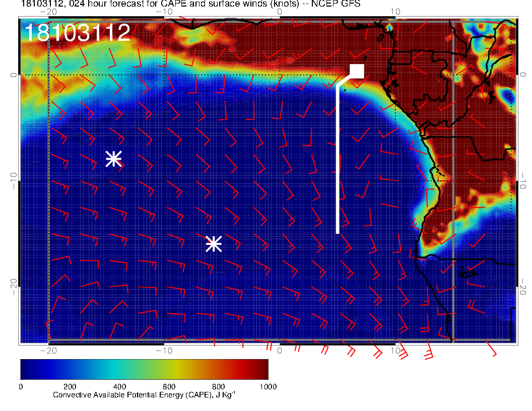The height and width of the screenshot is (411, 532).
Task: Click the "-10" longitude label on the top axis
Action: click(x=164, y=12)
